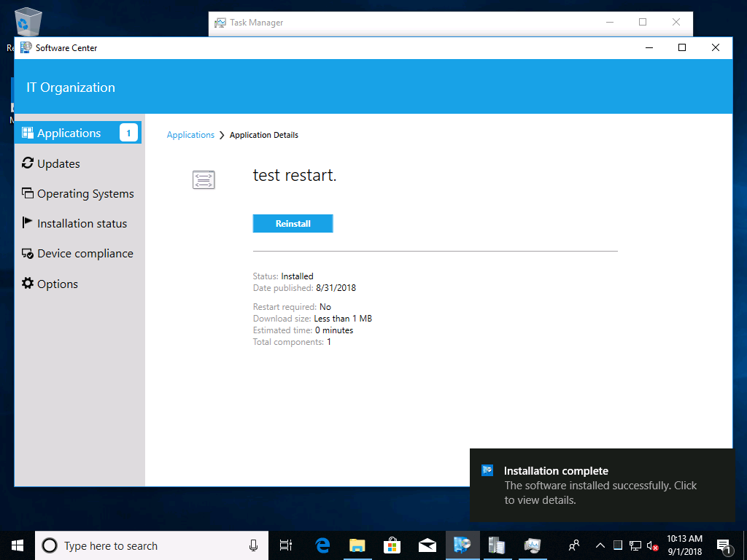Go to Operating Systems section
The height and width of the screenshot is (560, 747).
[x=77, y=194]
